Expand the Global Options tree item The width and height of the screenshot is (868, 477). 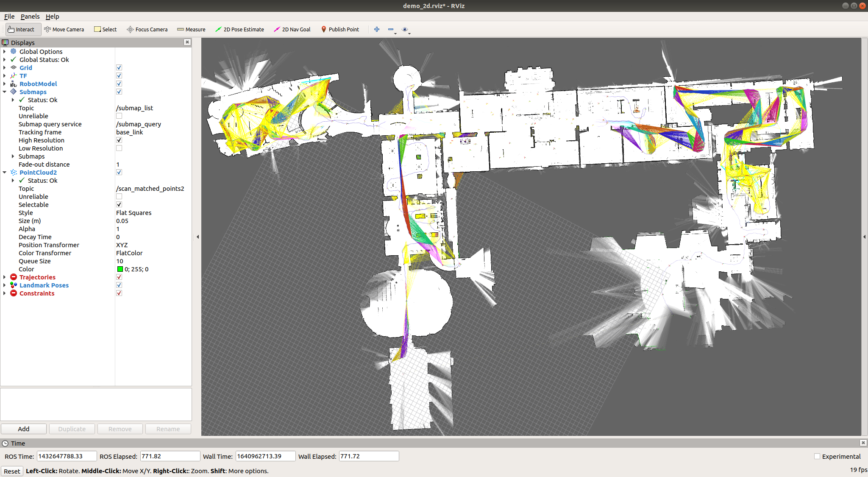point(4,51)
